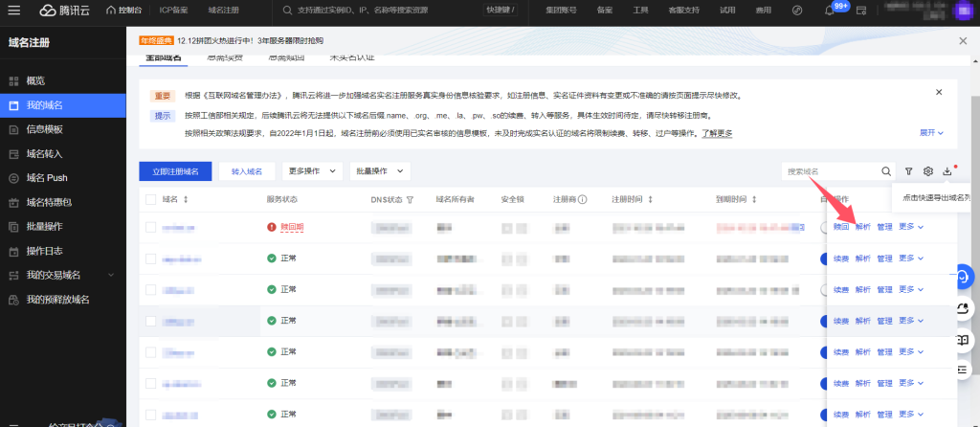
Task: Sort by 到期时间 column
Action: (754, 199)
